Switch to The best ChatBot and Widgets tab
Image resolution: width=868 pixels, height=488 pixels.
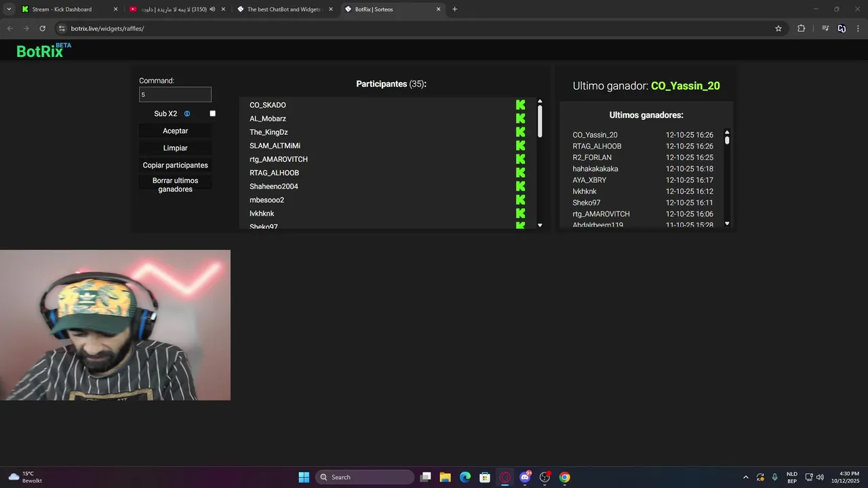point(283,9)
